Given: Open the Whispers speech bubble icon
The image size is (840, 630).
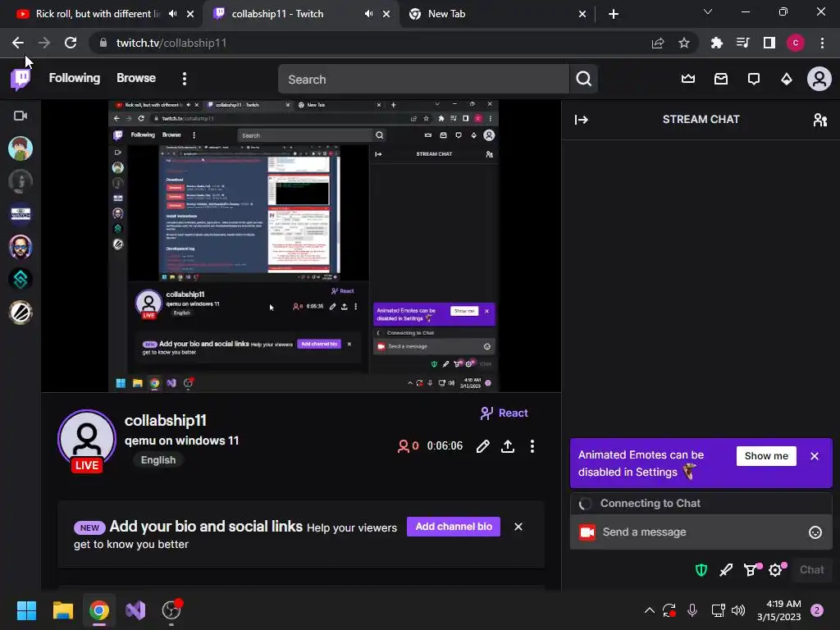Looking at the screenshot, I should (x=754, y=80).
